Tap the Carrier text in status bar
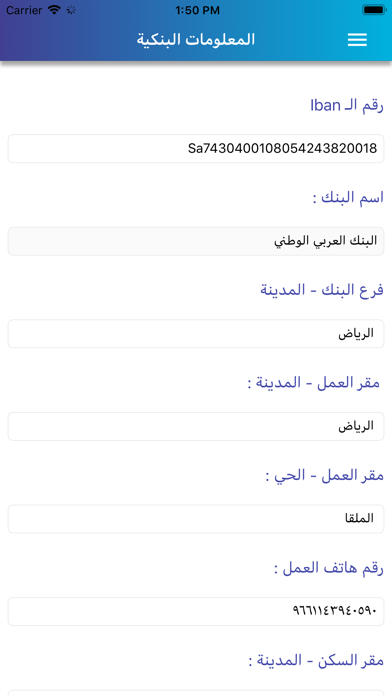 point(24,10)
